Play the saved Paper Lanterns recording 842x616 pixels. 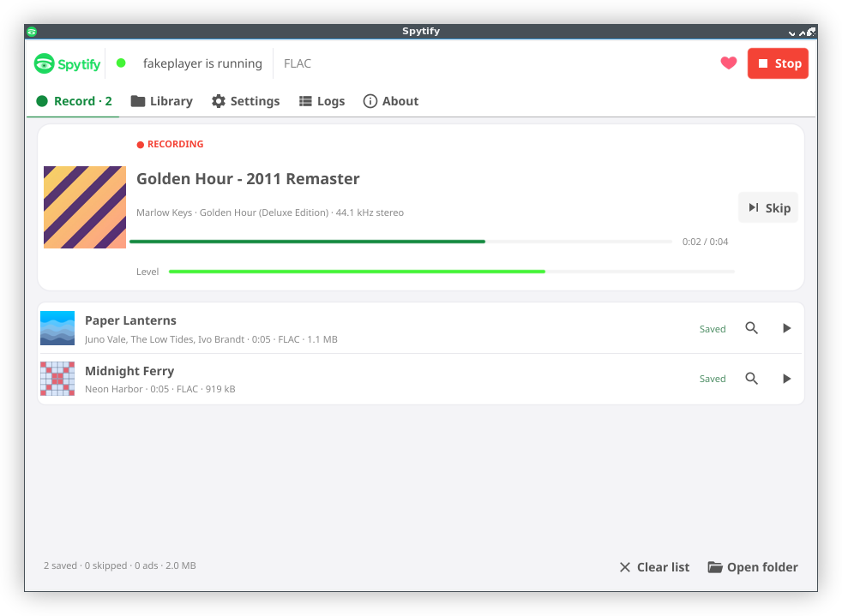pos(786,328)
